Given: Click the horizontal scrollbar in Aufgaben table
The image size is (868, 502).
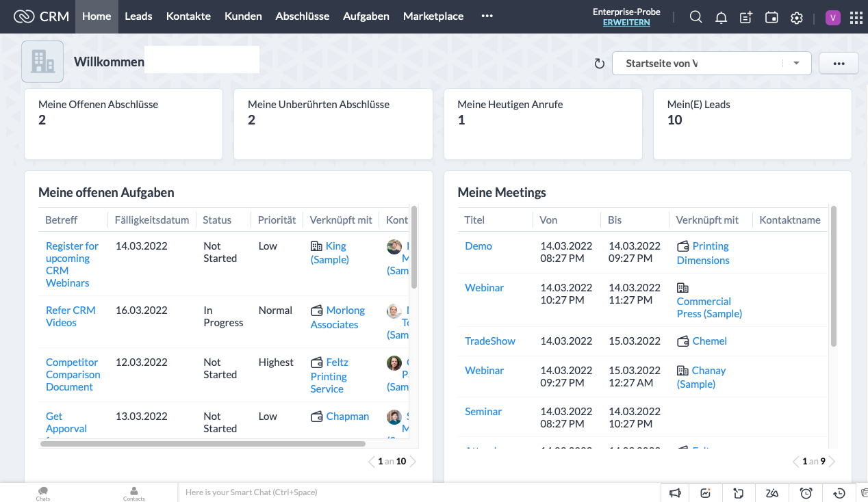Looking at the screenshot, I should pyautogui.click(x=203, y=443).
